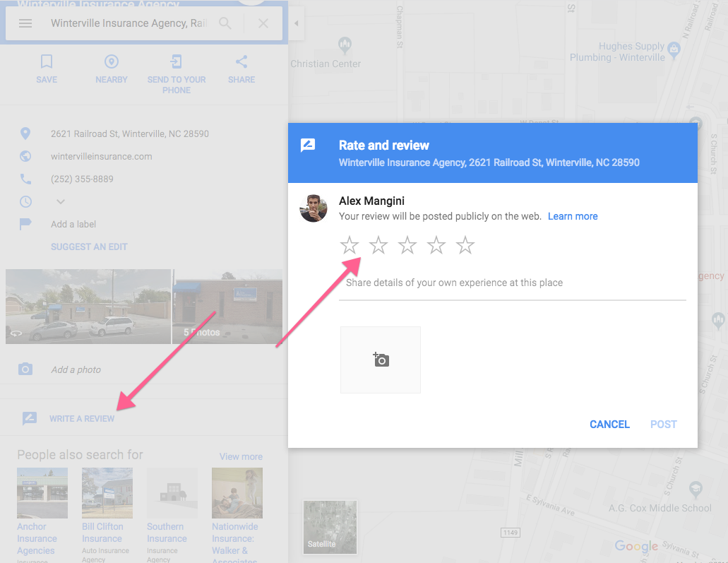The image size is (728, 563).
Task: Click road shield 1149 on map
Action: (x=511, y=533)
